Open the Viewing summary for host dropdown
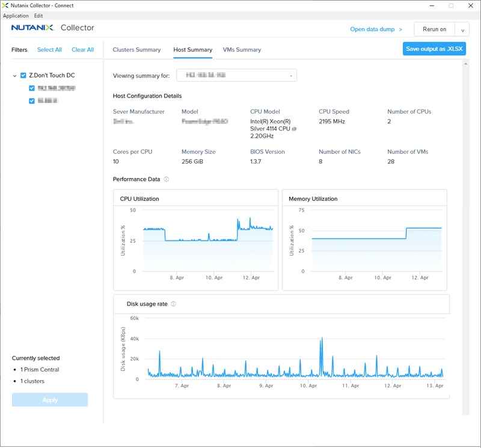481x448 pixels. tap(236, 75)
